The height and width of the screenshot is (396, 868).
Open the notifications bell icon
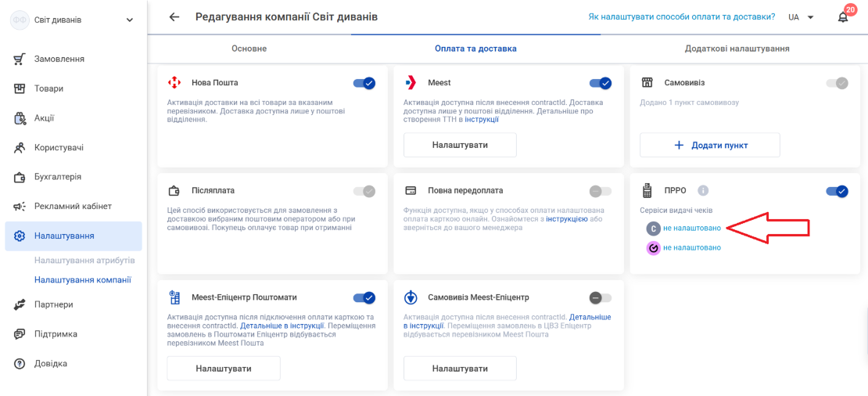click(842, 17)
